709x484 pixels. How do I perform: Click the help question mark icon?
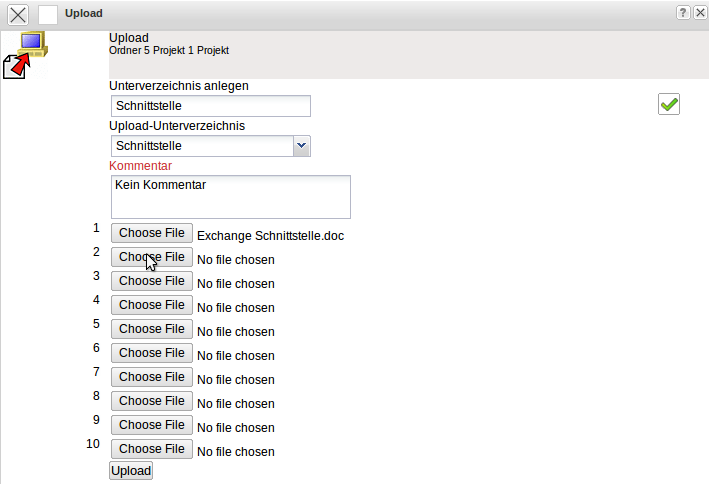(x=683, y=13)
